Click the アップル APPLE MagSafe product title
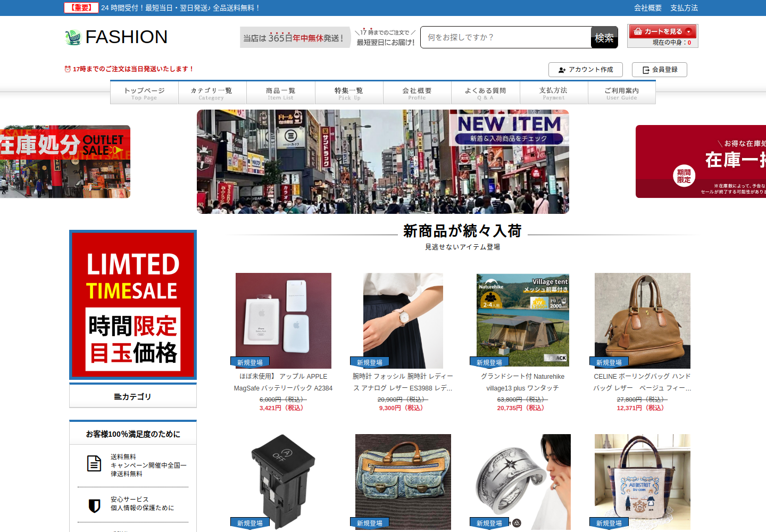 click(284, 382)
